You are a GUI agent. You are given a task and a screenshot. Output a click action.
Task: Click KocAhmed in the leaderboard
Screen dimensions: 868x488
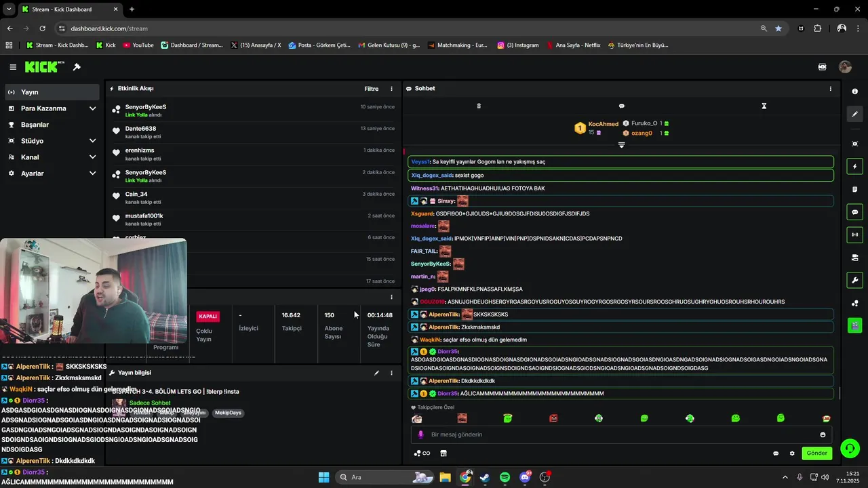(603, 124)
